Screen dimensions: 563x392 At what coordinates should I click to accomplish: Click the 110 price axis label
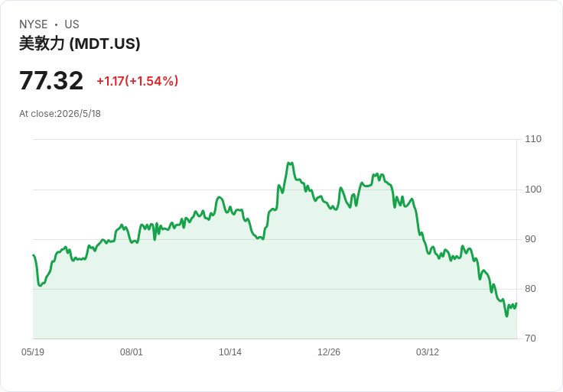click(x=533, y=139)
